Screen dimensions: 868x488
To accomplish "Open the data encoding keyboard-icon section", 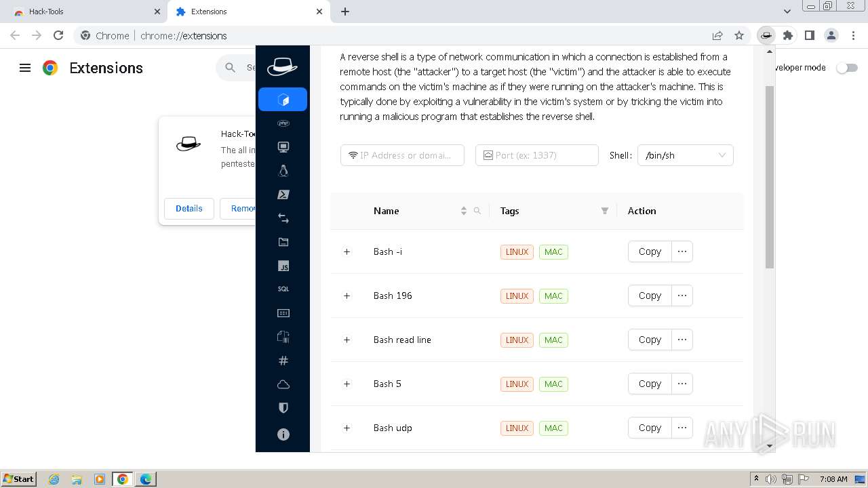I will point(283,313).
